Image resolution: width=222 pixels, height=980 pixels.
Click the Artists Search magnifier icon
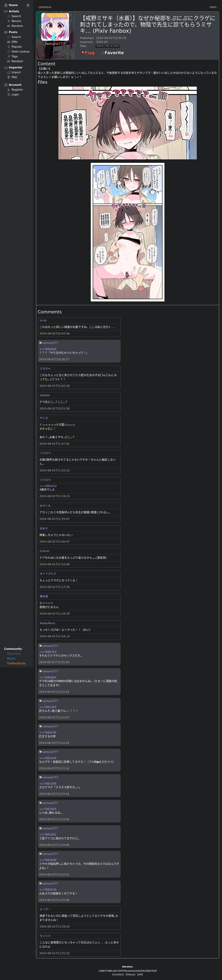(9, 16)
